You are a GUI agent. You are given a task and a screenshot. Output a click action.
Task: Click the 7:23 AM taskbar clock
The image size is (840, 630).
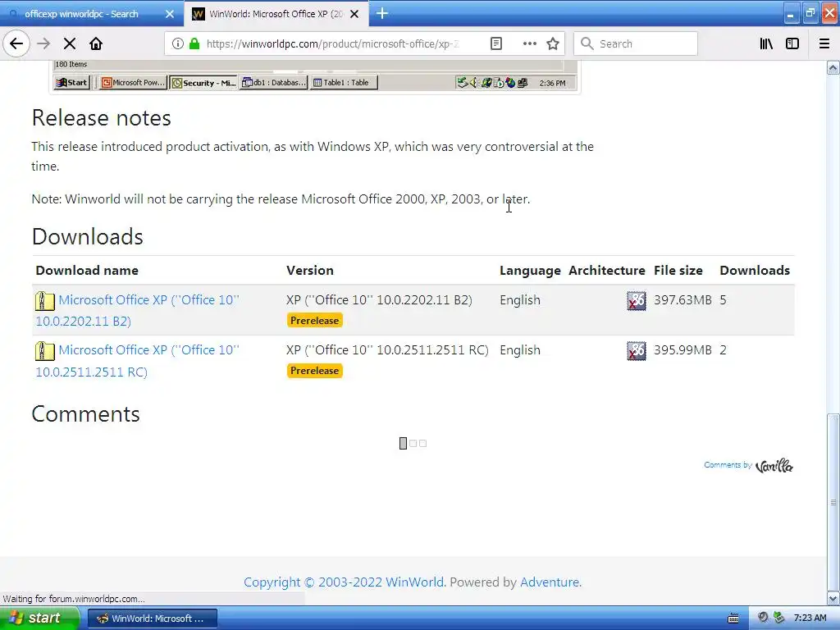click(810, 619)
